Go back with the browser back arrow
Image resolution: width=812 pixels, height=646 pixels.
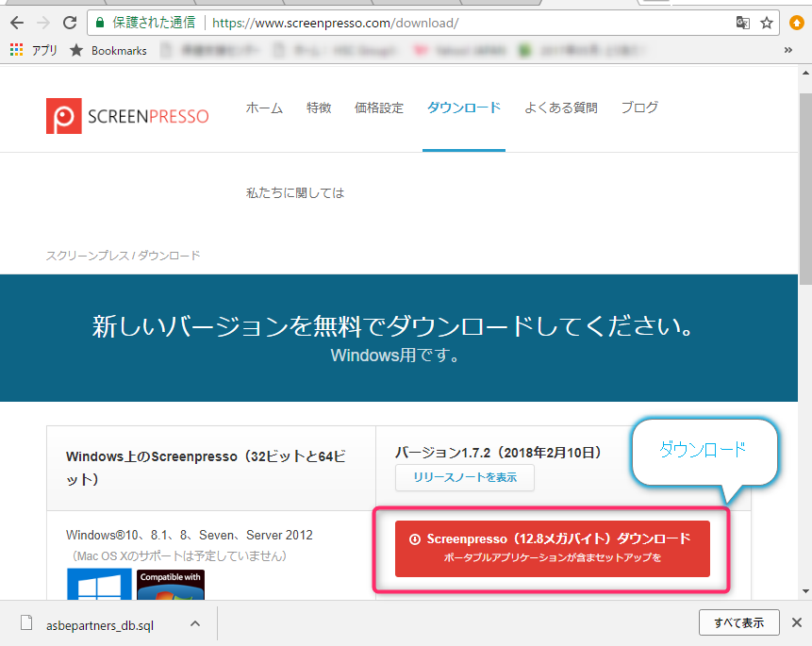point(17,23)
